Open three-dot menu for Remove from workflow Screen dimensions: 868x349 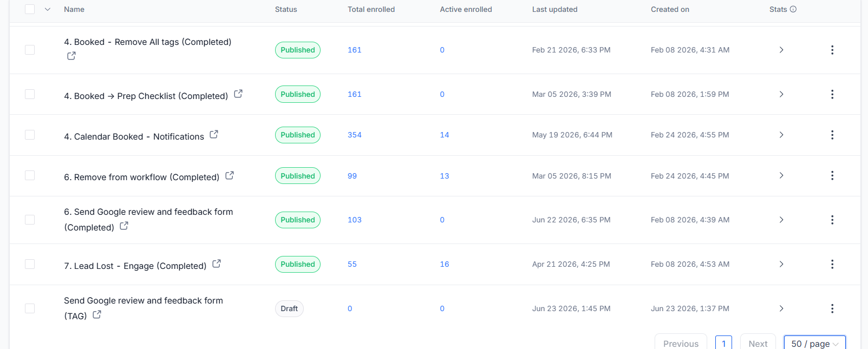[832, 175]
